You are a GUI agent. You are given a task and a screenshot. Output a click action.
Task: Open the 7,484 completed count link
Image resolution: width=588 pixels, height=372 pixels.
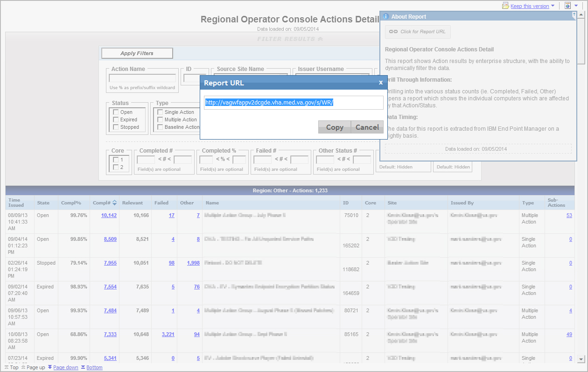click(x=110, y=310)
